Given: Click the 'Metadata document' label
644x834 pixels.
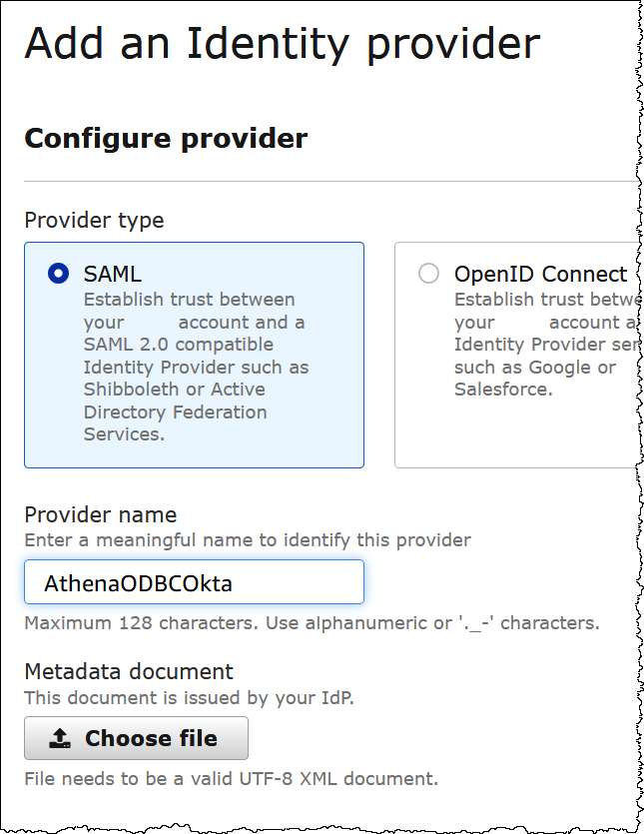Looking at the screenshot, I should coord(128,671).
